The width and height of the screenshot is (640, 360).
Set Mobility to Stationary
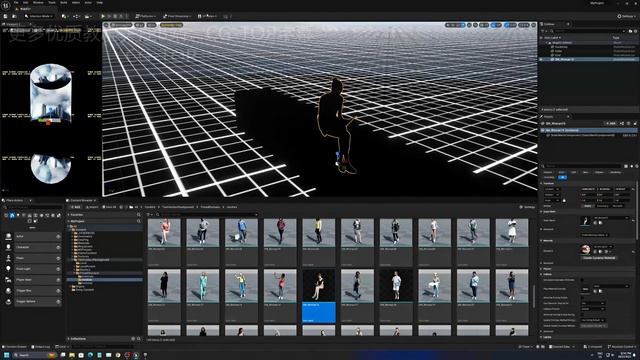[602, 206]
